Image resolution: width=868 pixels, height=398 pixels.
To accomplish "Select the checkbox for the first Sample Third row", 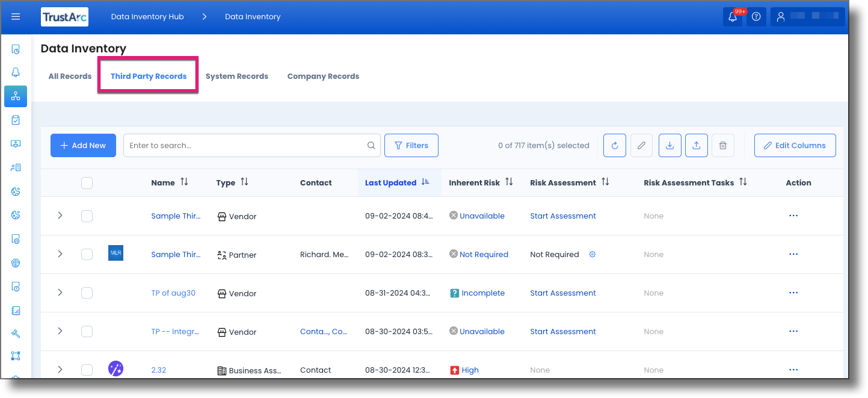I will [x=87, y=216].
